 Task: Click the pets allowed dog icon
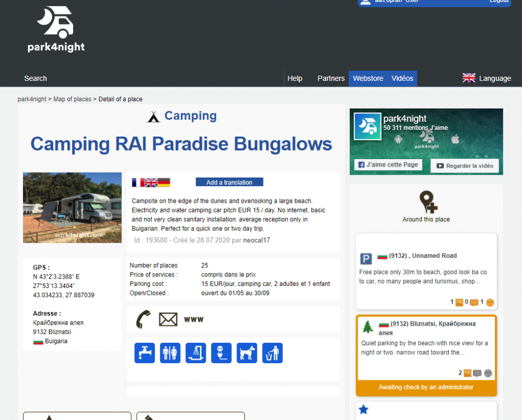247,353
